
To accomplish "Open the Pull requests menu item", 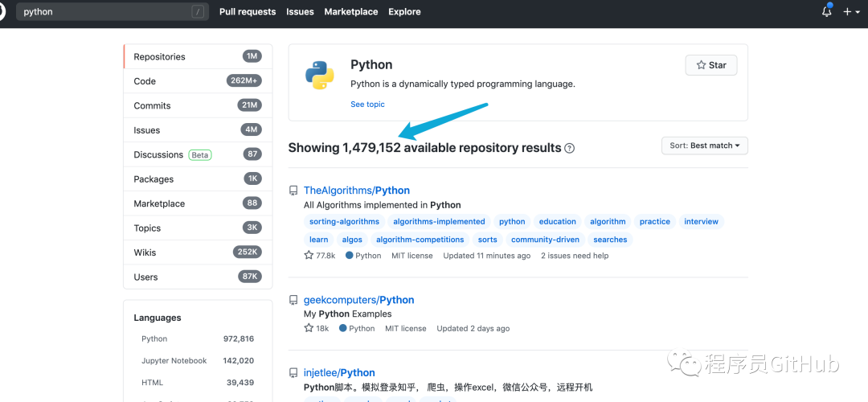I will click(247, 12).
